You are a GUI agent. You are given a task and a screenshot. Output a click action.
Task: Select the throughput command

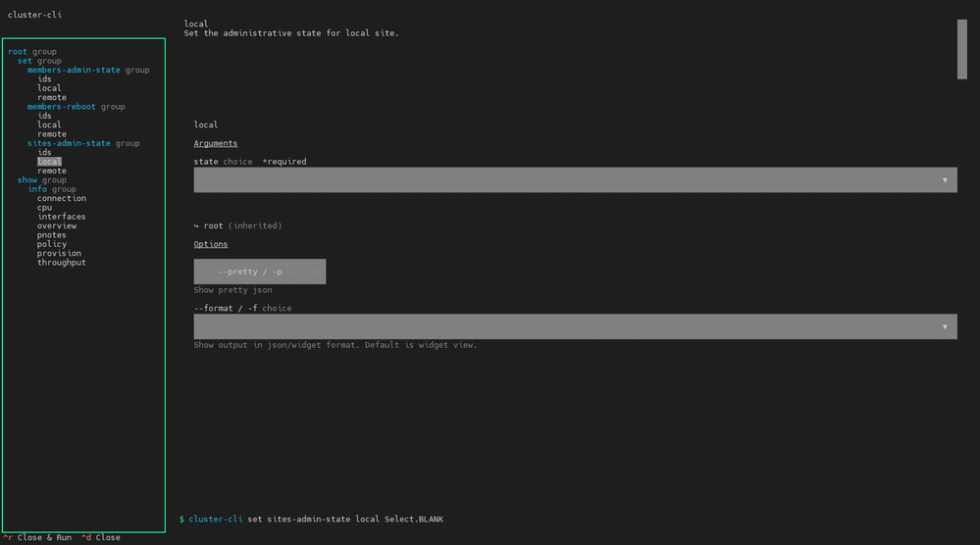pyautogui.click(x=61, y=263)
